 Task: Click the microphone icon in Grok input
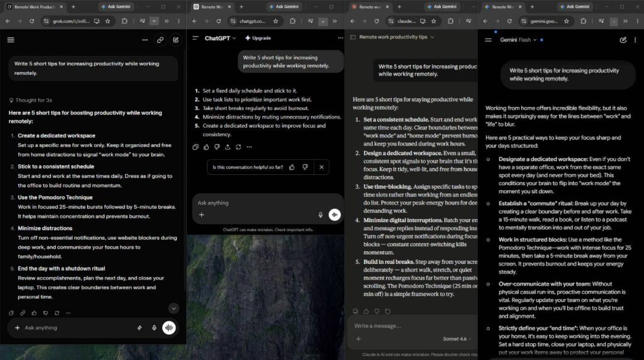[154, 328]
